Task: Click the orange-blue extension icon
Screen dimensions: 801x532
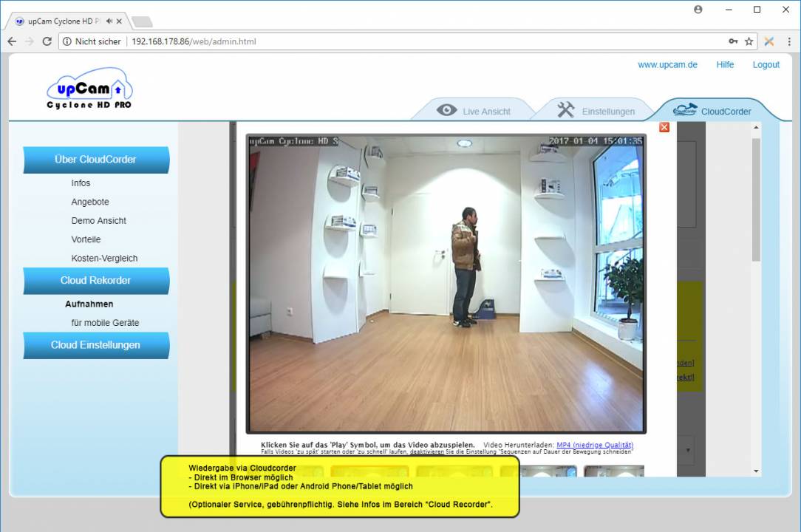Action: 768,41
